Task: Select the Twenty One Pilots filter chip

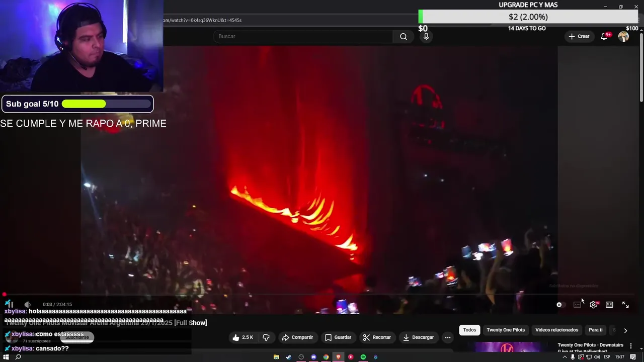Action: (506, 330)
